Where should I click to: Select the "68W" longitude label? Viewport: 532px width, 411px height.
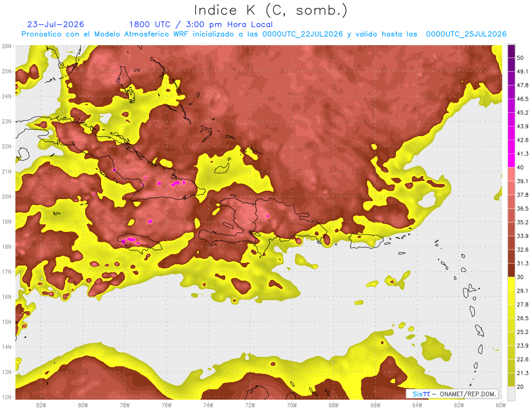pos(333,405)
